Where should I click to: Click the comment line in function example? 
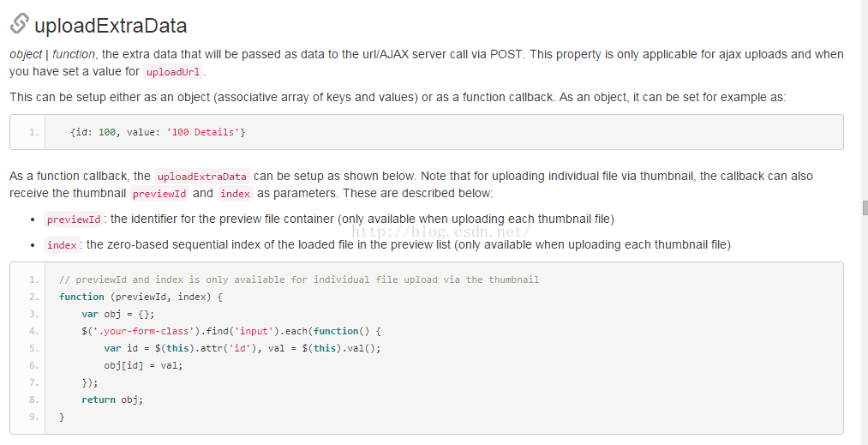pos(299,280)
